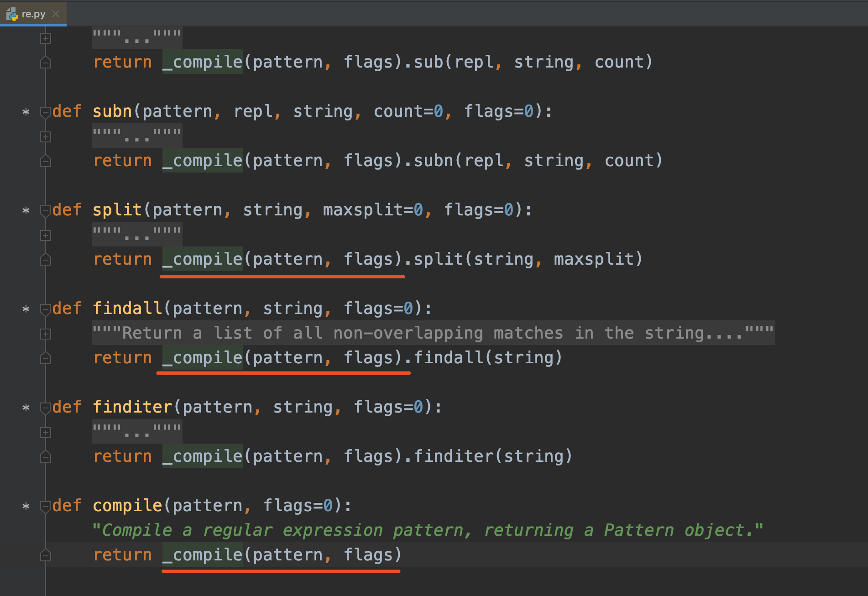This screenshot has height=596, width=868.
Task: Click the _compile call in the findall return
Action: (x=202, y=357)
